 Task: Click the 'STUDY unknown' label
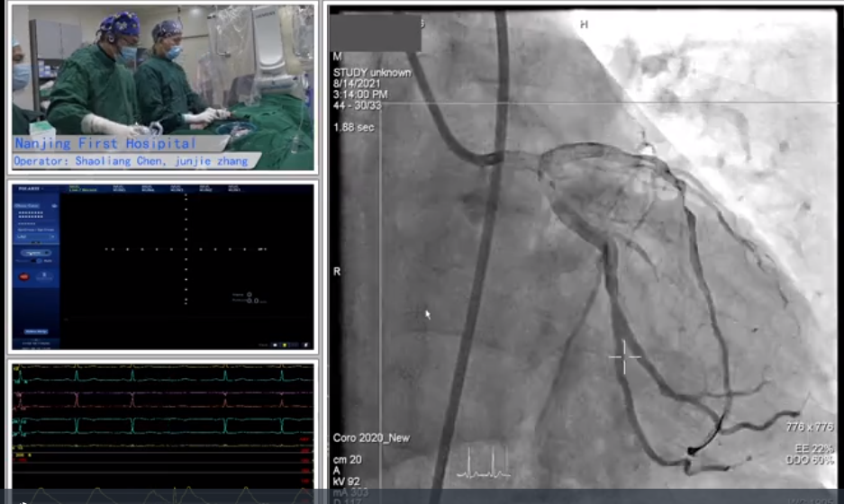[x=372, y=73]
